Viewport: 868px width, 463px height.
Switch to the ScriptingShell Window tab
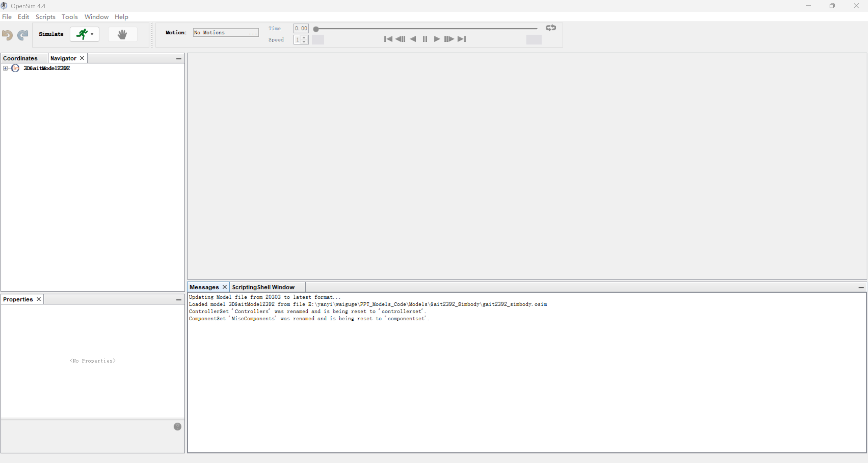click(263, 287)
